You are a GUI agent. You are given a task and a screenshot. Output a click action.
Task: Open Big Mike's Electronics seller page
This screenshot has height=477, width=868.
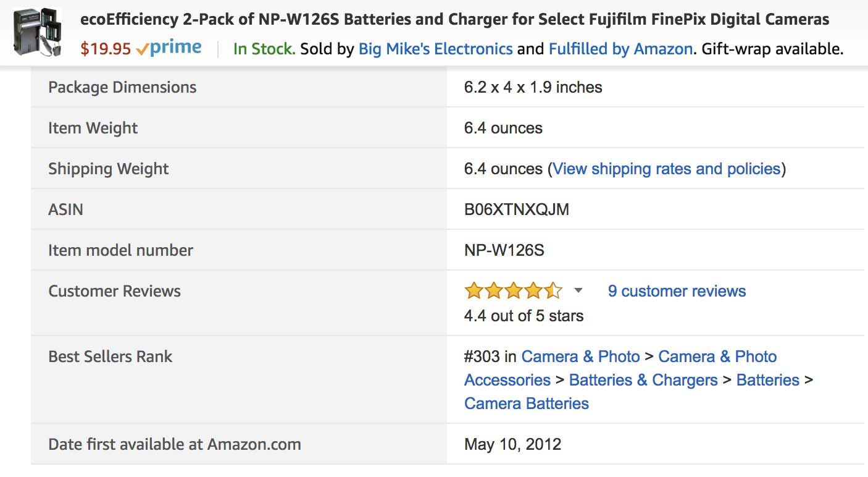435,49
